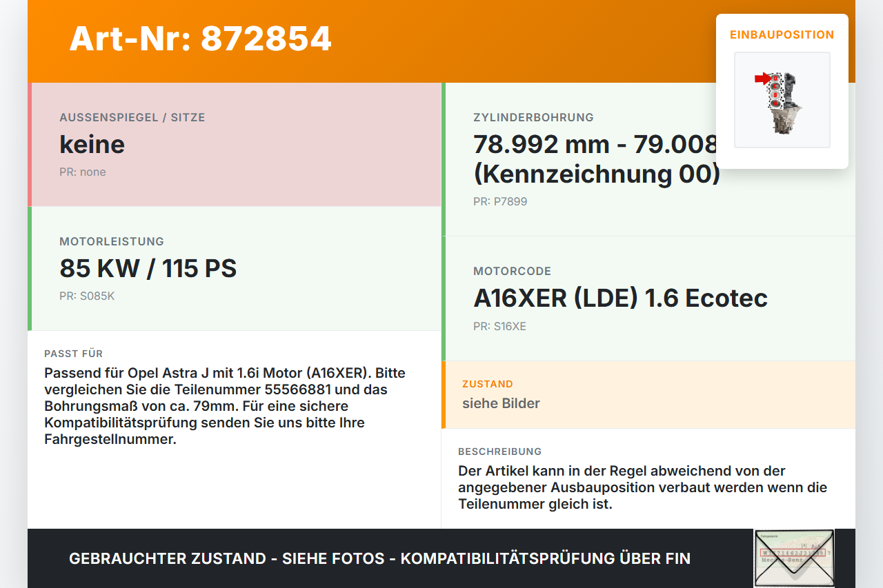
Task: Select the AUSSENSPIEGEL / SITZE label
Action: [132, 117]
